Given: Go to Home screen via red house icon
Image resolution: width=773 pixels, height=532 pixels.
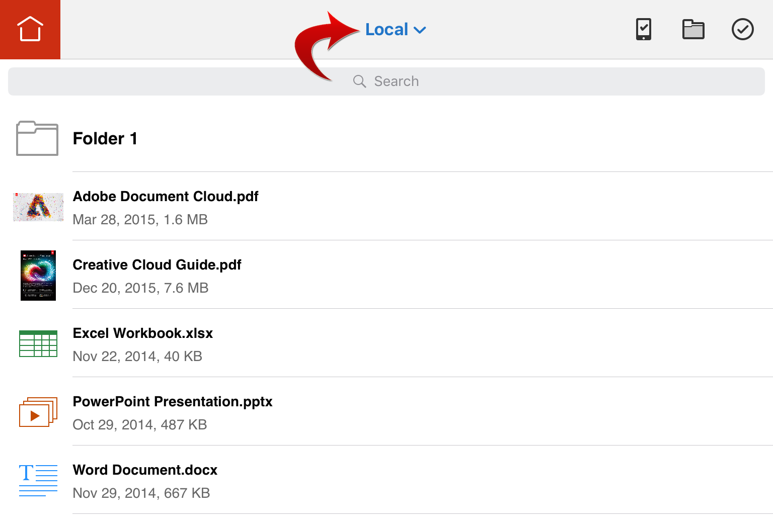Looking at the screenshot, I should (30, 29).
